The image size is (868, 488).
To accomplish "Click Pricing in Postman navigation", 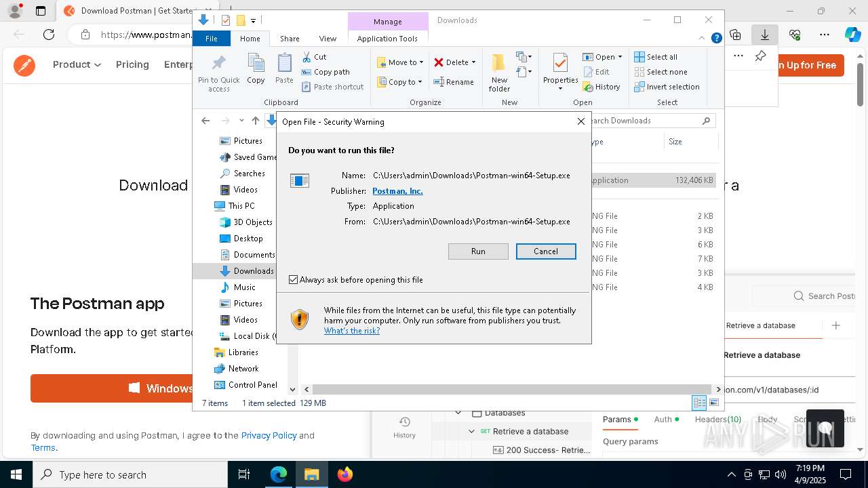I will click(x=132, y=64).
